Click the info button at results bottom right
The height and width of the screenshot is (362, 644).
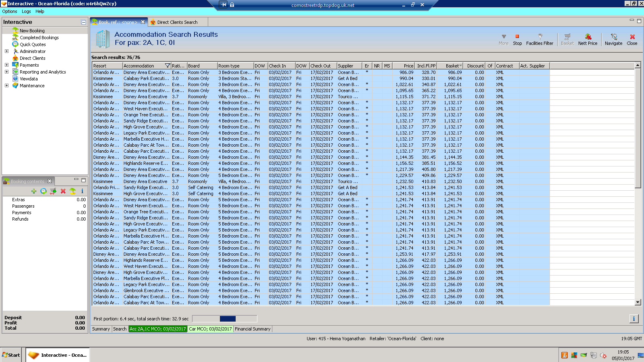pyautogui.click(x=634, y=319)
